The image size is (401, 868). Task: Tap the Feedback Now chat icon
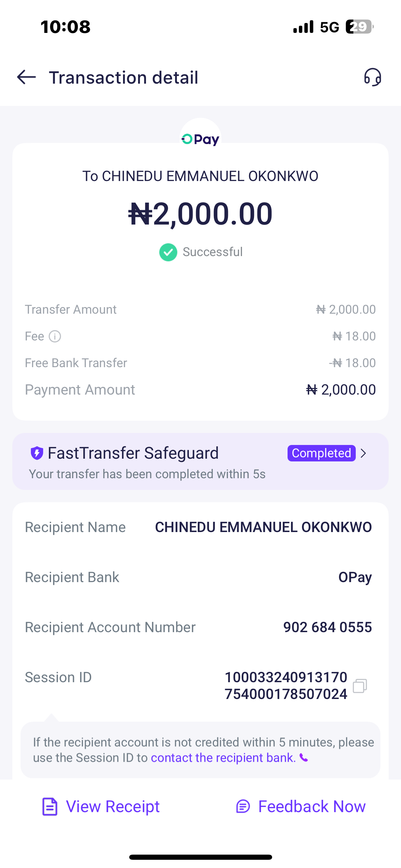(x=243, y=807)
